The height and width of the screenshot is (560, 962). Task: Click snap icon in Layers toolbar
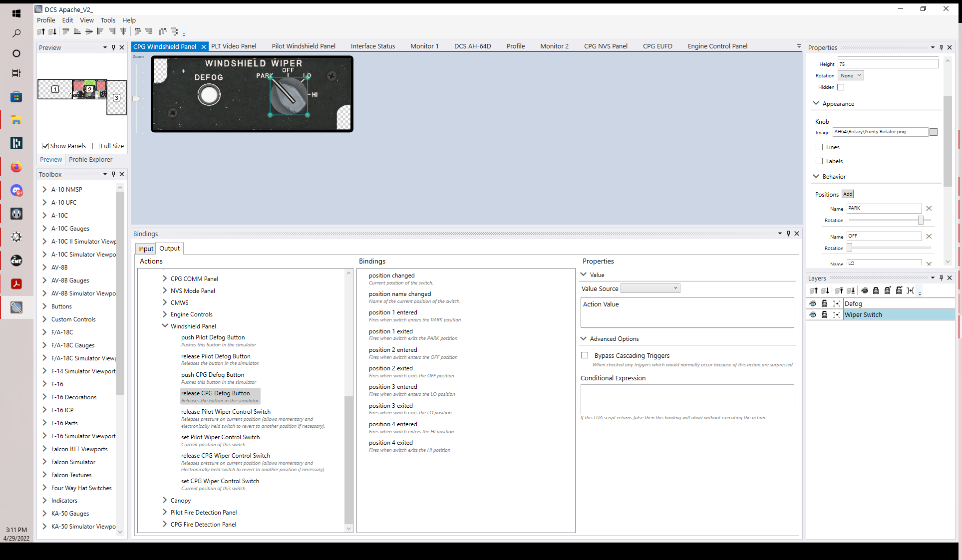[911, 290]
